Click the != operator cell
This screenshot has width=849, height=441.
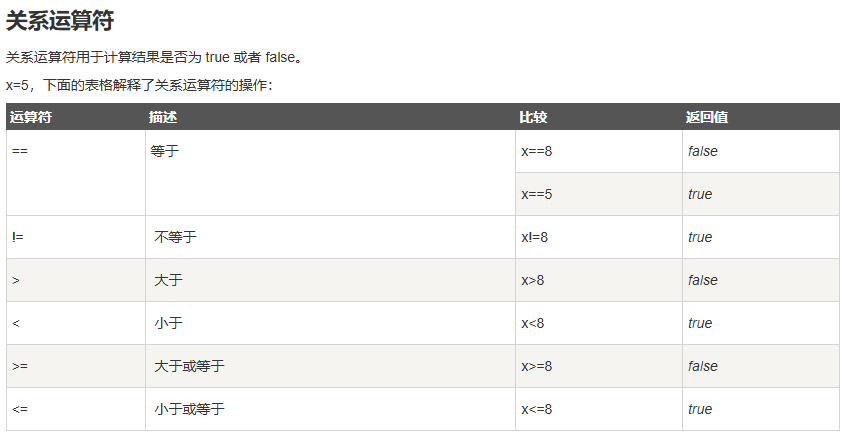[18, 238]
